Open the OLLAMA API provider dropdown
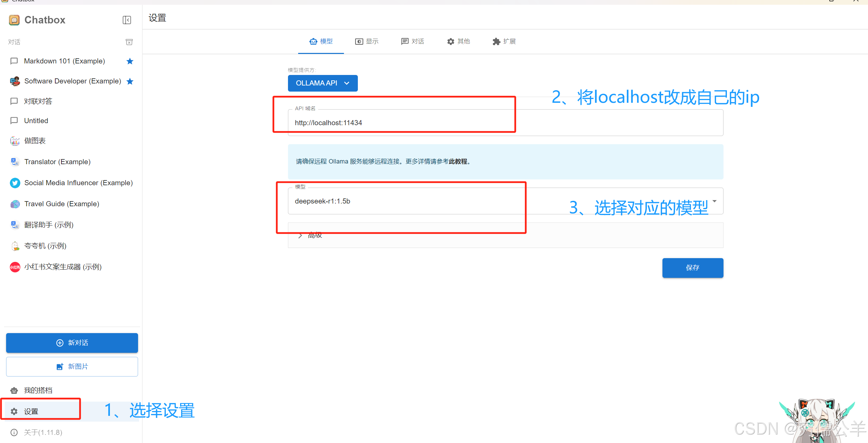868x443 pixels. click(323, 83)
